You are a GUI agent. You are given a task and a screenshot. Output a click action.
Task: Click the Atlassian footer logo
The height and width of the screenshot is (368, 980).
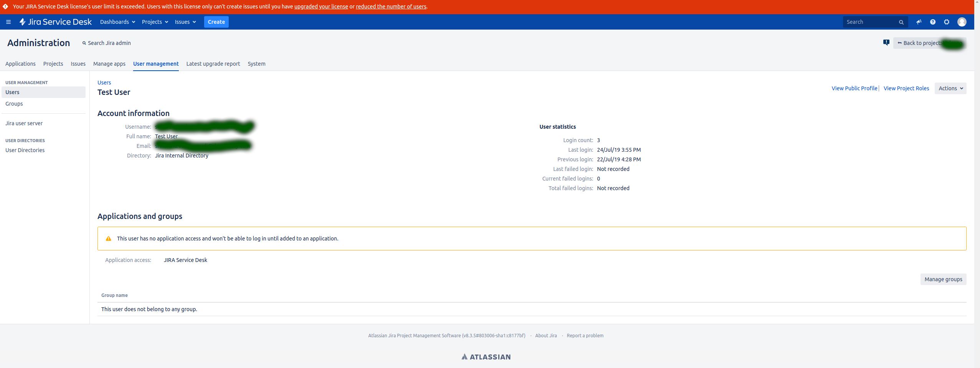486,357
